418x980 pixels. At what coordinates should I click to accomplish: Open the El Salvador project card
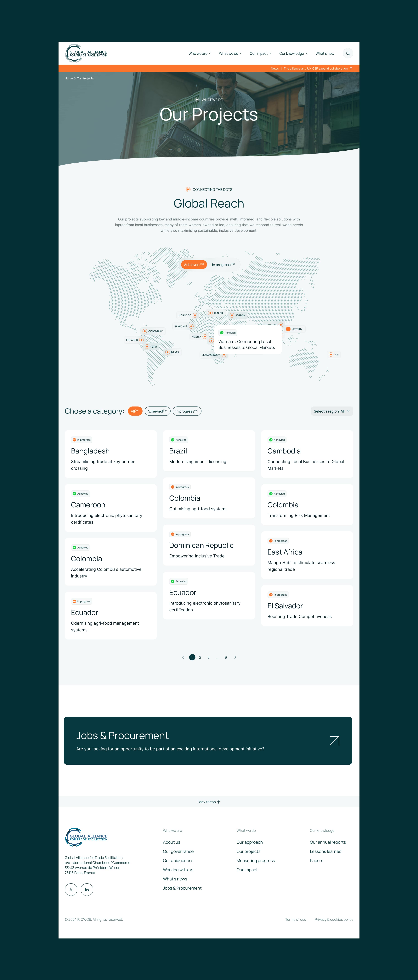pos(307,606)
